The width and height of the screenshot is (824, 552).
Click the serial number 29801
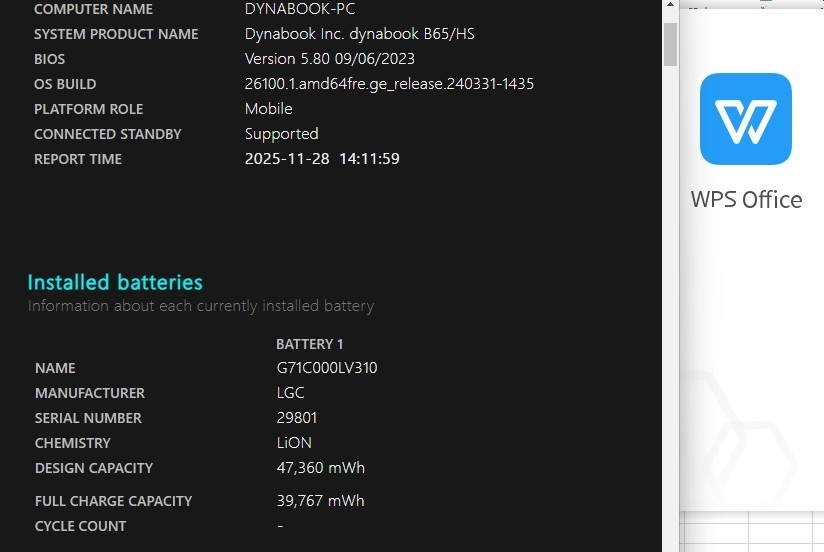(x=297, y=418)
